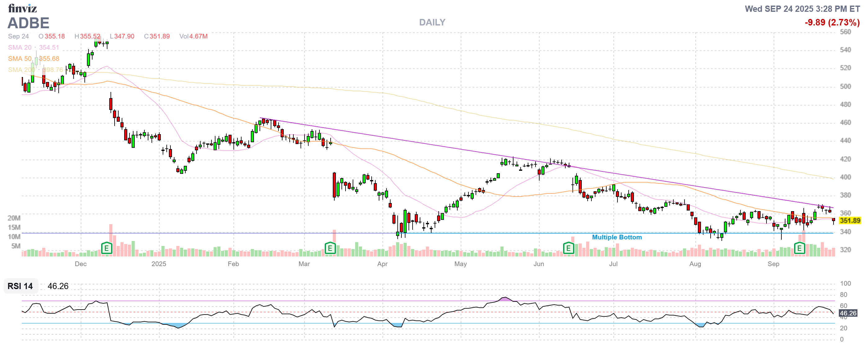Screen dimensions: 868x349
Task: Open the RSI 14 indicator label
Action: (x=20, y=286)
